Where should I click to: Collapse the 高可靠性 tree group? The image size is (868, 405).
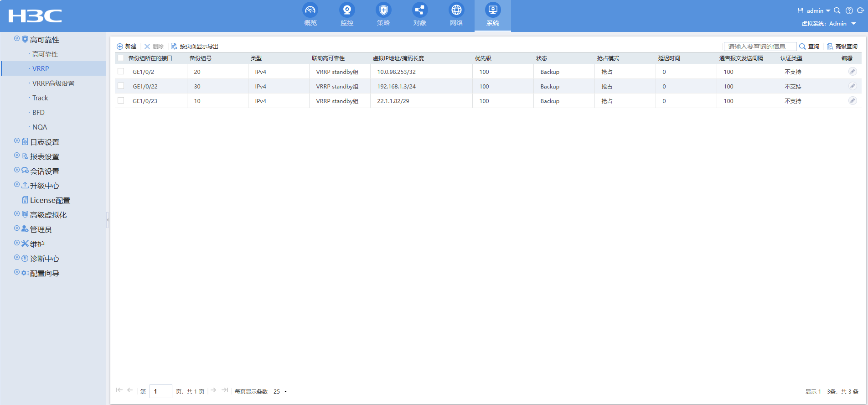click(x=17, y=39)
